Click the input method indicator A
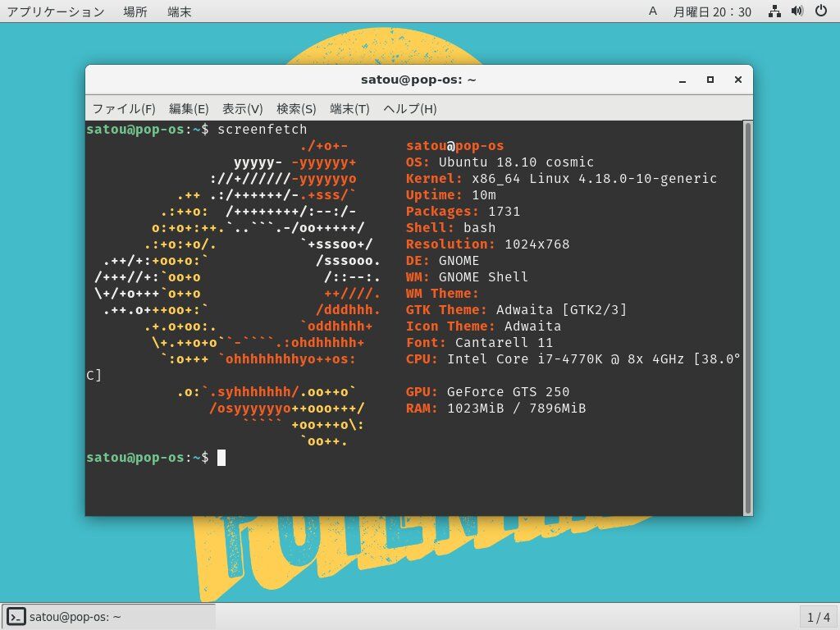840x630 pixels. click(652, 11)
